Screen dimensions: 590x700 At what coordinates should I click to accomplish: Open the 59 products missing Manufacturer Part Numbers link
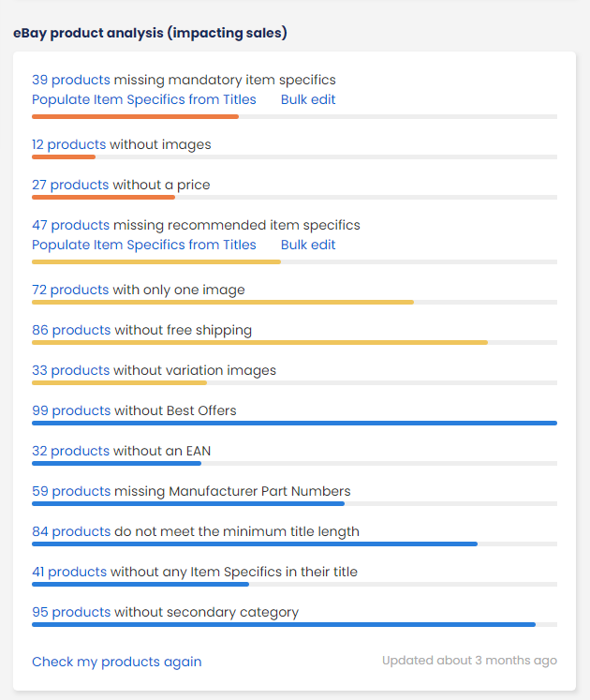(x=71, y=491)
